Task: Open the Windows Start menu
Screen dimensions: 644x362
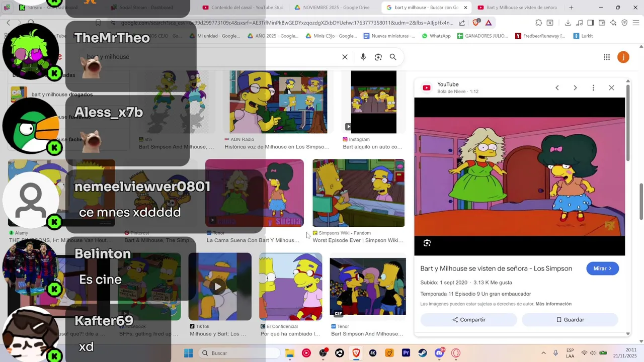Action: (189, 353)
